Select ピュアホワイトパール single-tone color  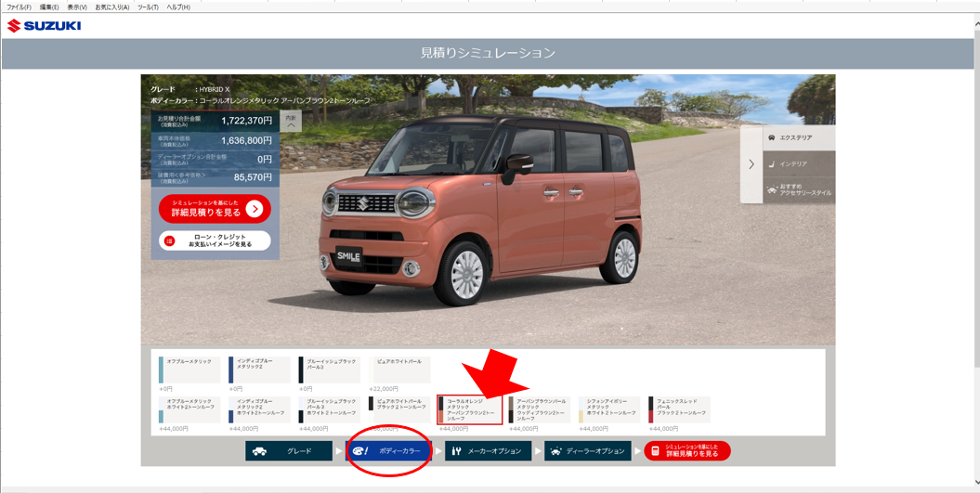pos(399,370)
